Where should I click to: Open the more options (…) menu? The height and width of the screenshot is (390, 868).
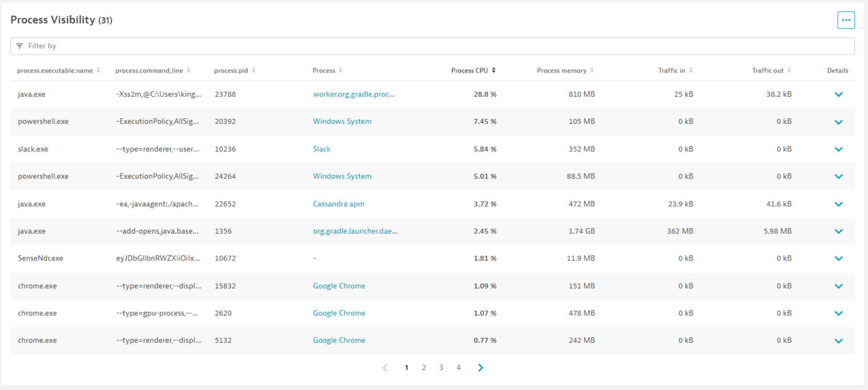tap(846, 19)
